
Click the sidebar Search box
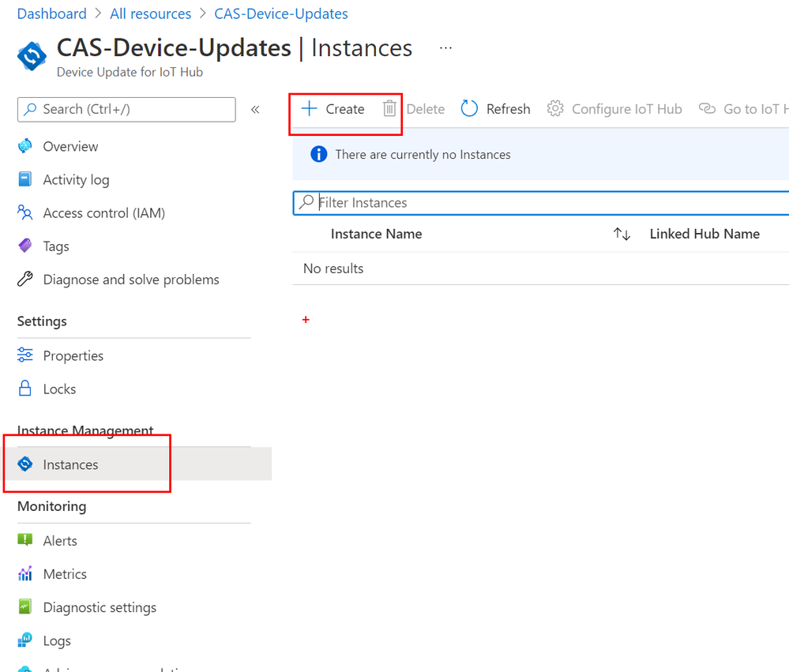(126, 110)
